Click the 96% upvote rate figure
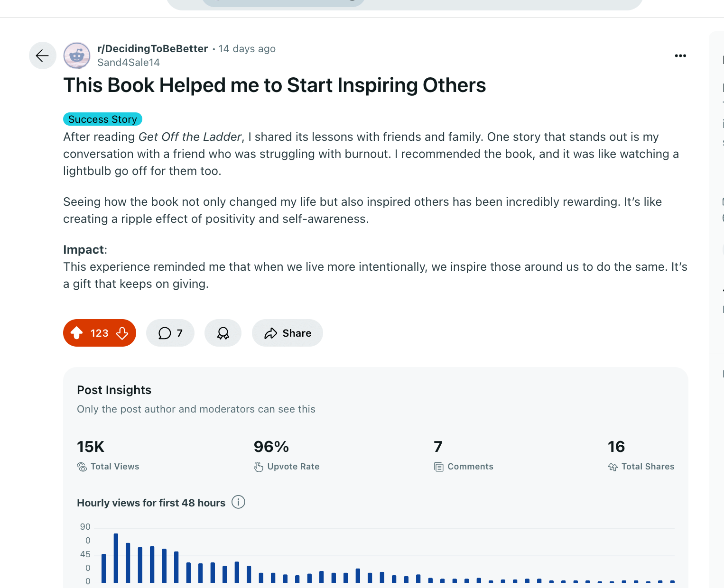The height and width of the screenshot is (588, 724). coord(271,447)
